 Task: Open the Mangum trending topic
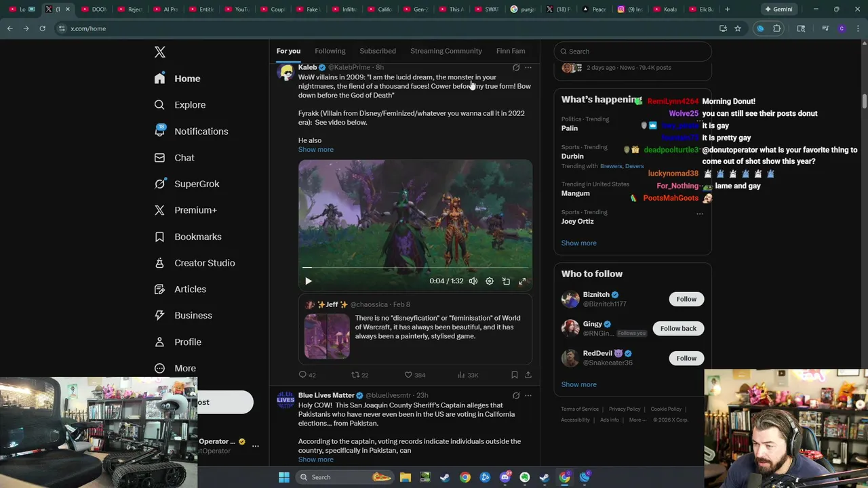tap(576, 193)
